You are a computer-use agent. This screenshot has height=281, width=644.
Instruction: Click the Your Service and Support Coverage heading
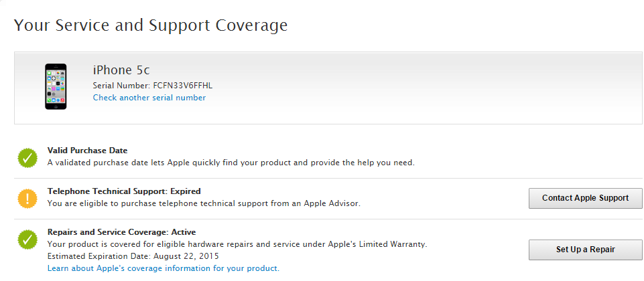(151, 25)
